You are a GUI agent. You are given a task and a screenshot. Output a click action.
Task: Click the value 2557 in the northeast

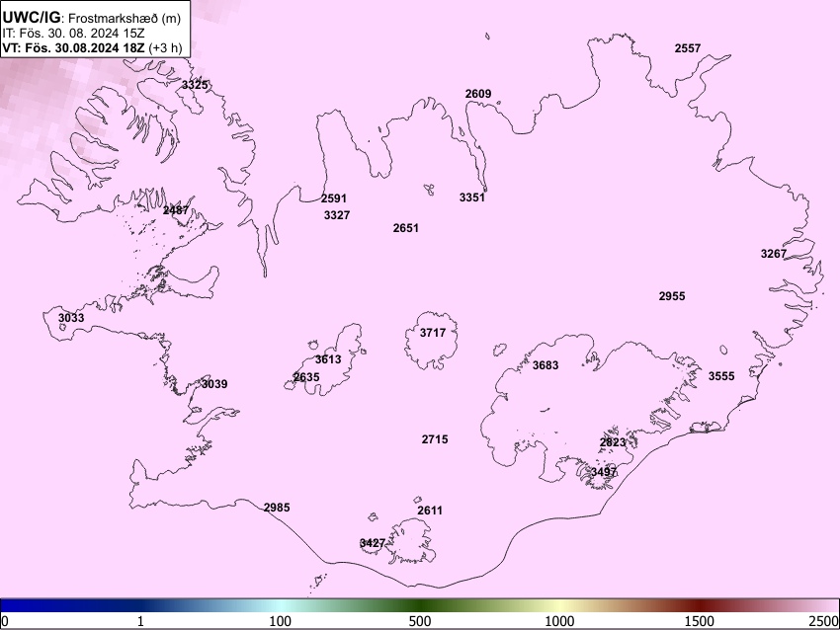click(x=688, y=48)
